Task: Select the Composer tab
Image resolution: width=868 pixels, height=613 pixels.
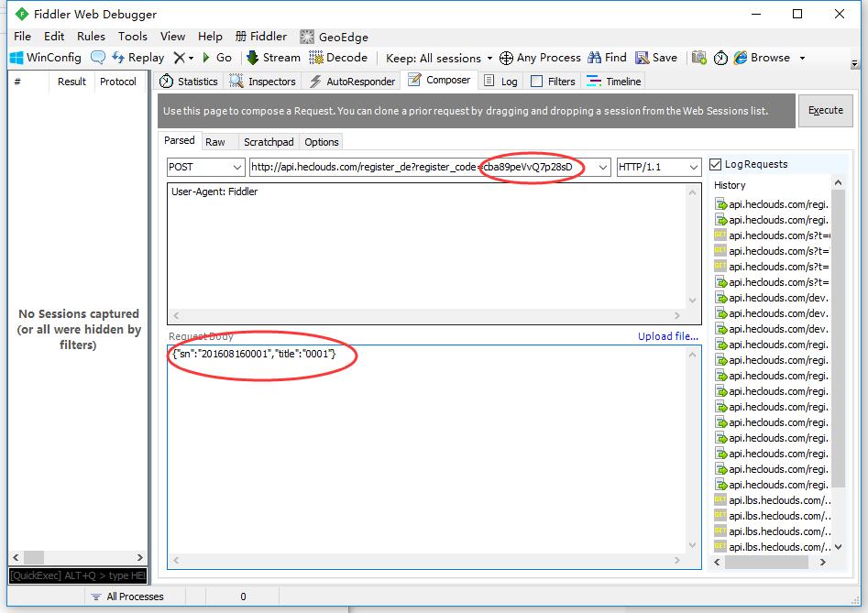Action: point(439,81)
